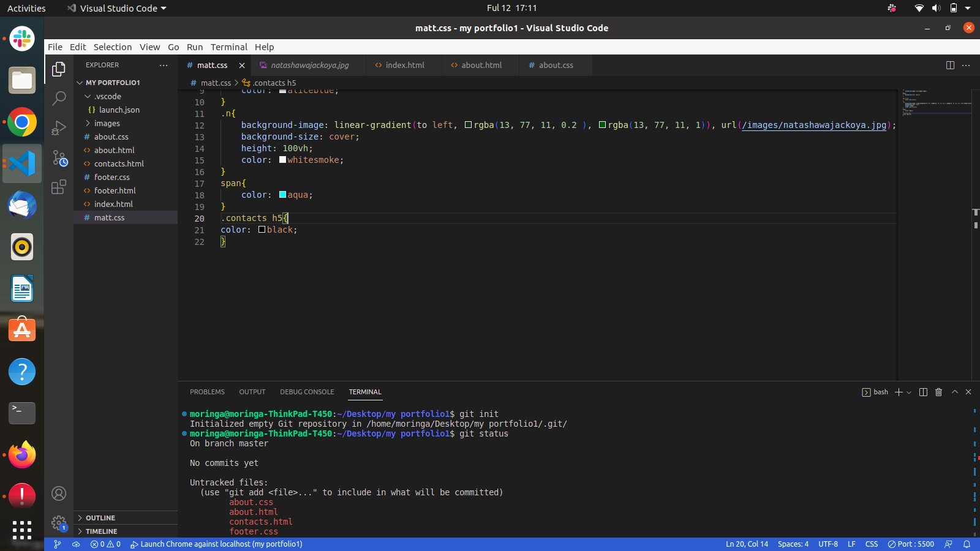Open the Extensions view

tap(59, 187)
